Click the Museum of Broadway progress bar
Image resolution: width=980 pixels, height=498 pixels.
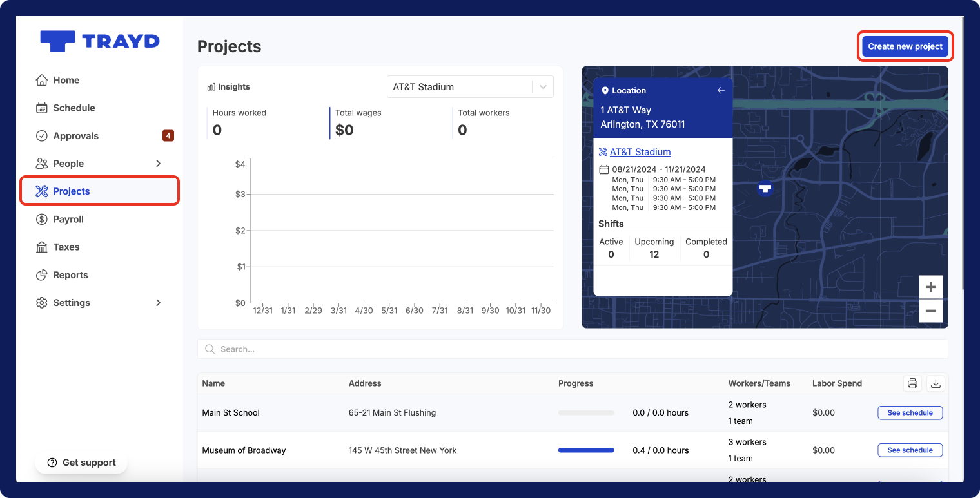(586, 450)
